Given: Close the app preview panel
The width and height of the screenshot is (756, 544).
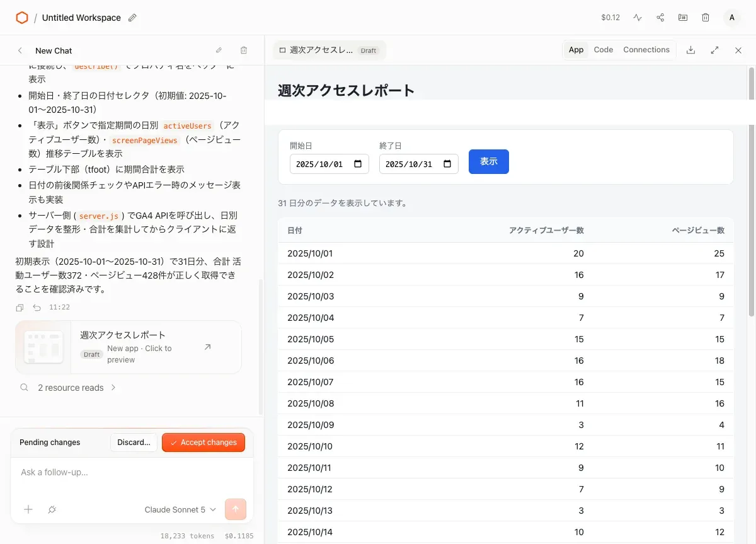Looking at the screenshot, I should point(738,50).
